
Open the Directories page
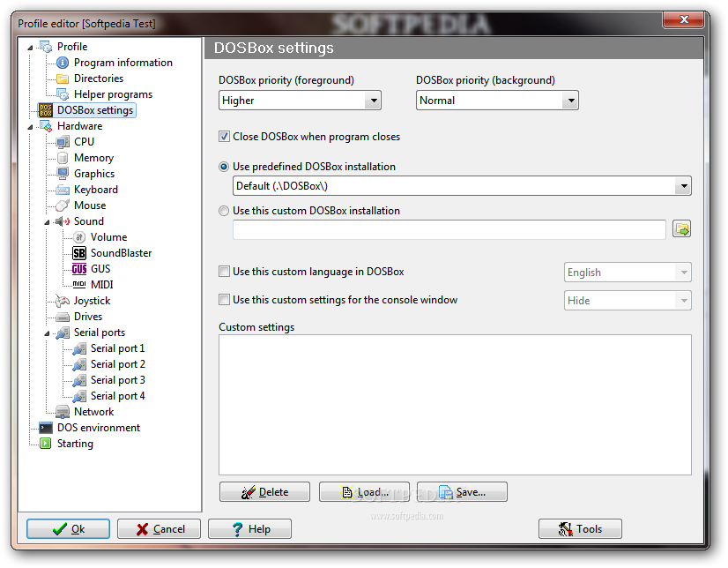pos(99,78)
